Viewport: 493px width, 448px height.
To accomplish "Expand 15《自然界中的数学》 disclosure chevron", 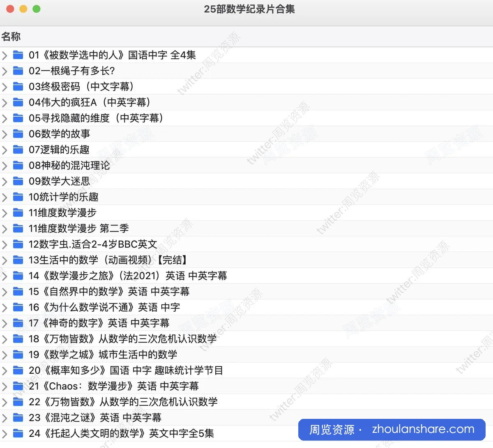I will [x=5, y=292].
